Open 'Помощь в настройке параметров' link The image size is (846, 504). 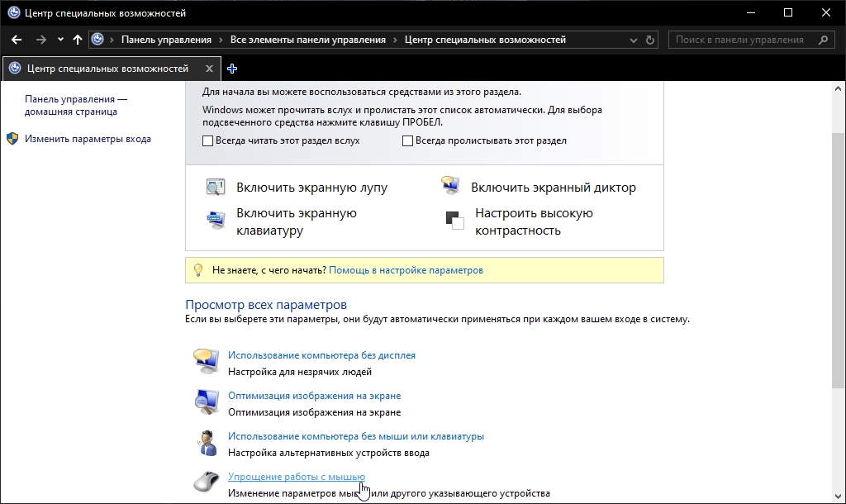406,270
